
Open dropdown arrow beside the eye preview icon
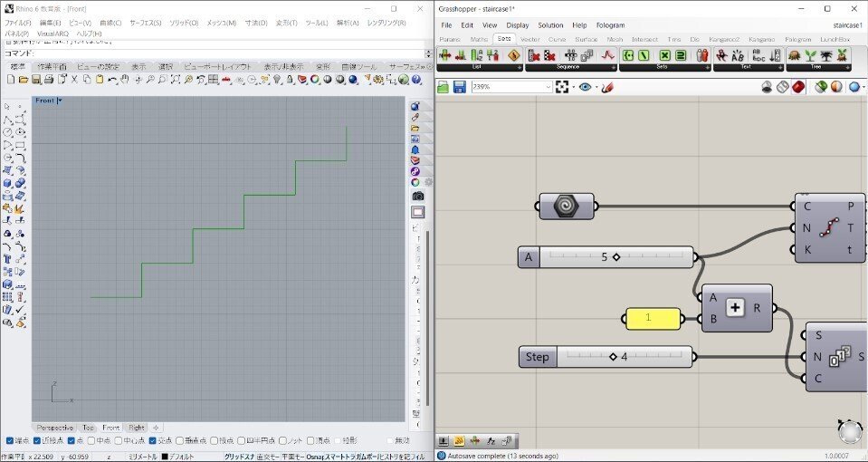(596, 87)
